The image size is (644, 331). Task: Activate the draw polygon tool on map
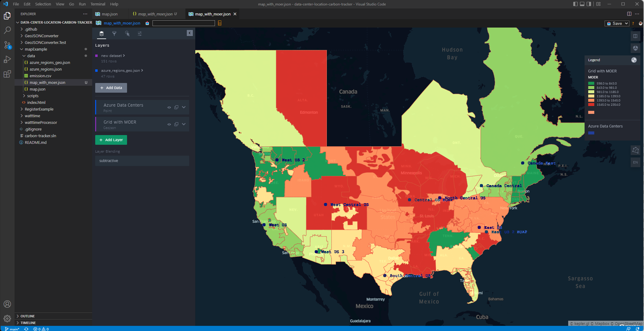(x=635, y=150)
